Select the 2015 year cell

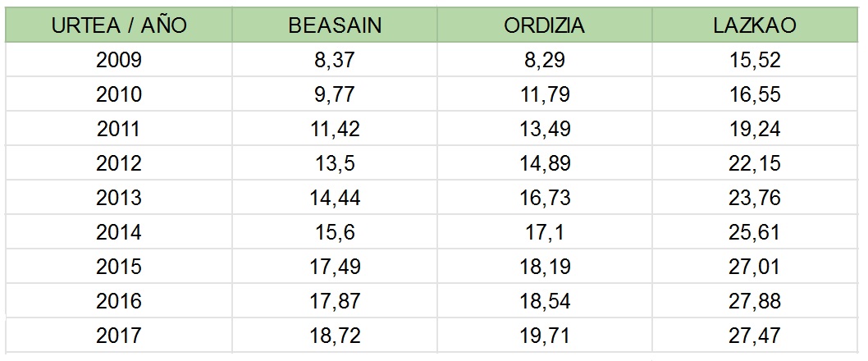tap(119, 267)
